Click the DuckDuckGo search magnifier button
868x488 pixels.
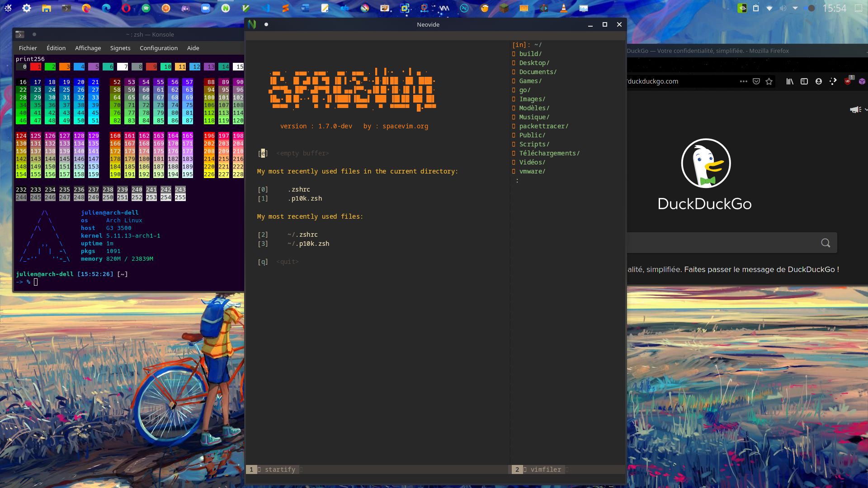pyautogui.click(x=826, y=243)
